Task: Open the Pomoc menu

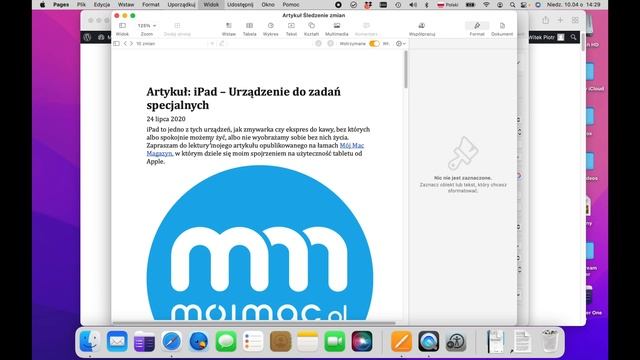Action: pyautogui.click(x=291, y=4)
